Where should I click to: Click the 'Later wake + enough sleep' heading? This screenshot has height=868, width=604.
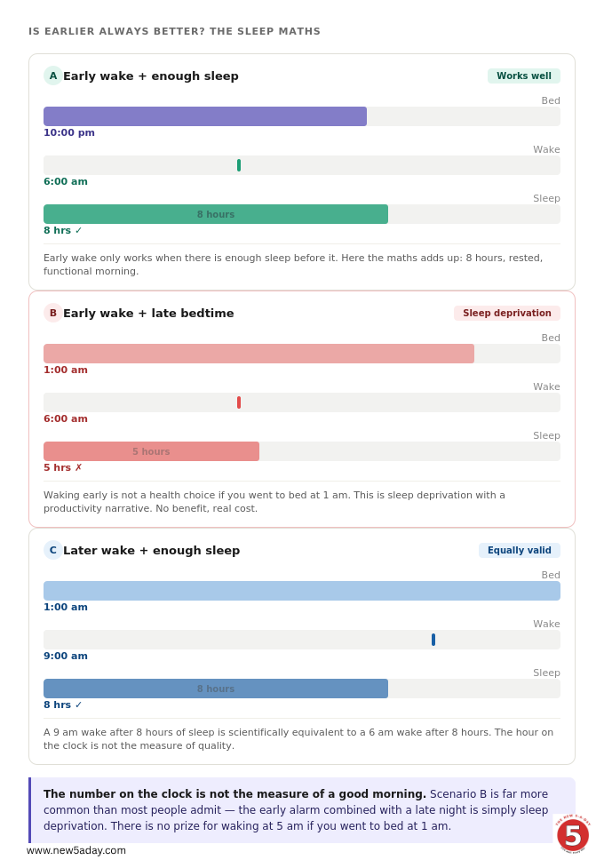(x=152, y=550)
